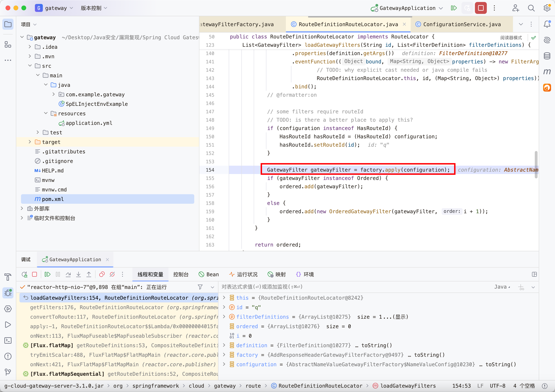
Task: Click the Resume Program debug icon
Action: tap(47, 274)
